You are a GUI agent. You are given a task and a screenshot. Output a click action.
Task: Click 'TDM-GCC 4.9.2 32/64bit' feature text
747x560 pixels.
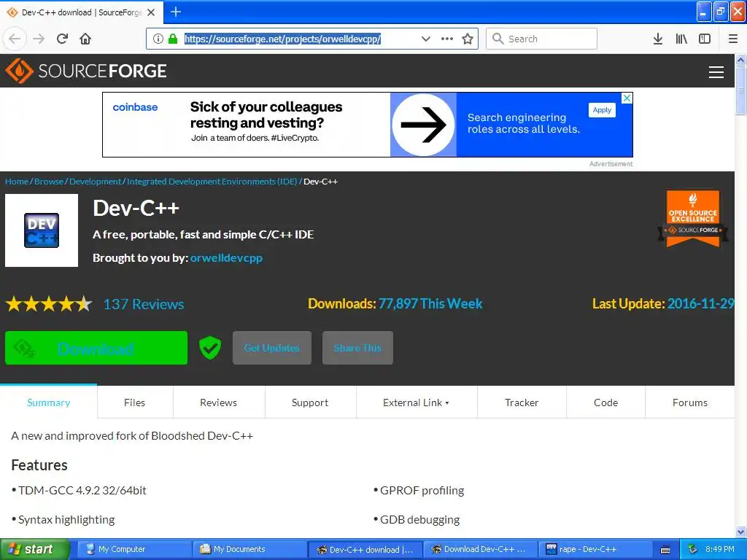(82, 491)
